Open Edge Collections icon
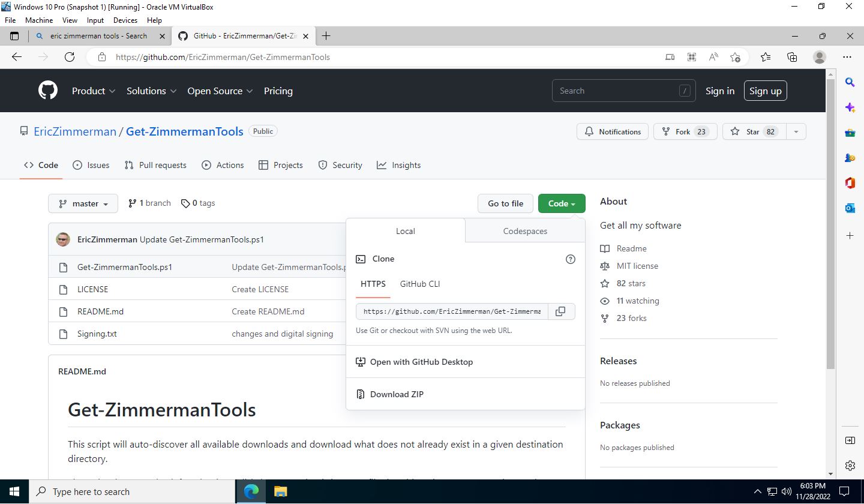This screenshot has width=864, height=504. (792, 57)
